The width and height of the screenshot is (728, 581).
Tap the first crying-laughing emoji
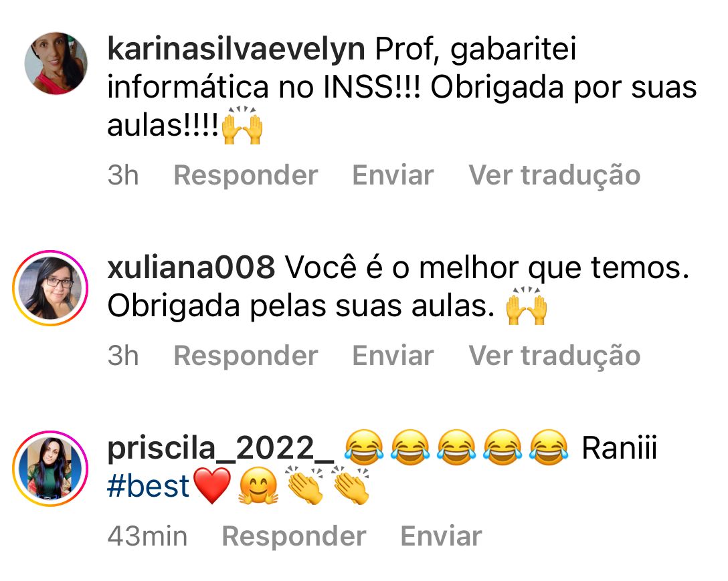click(365, 447)
